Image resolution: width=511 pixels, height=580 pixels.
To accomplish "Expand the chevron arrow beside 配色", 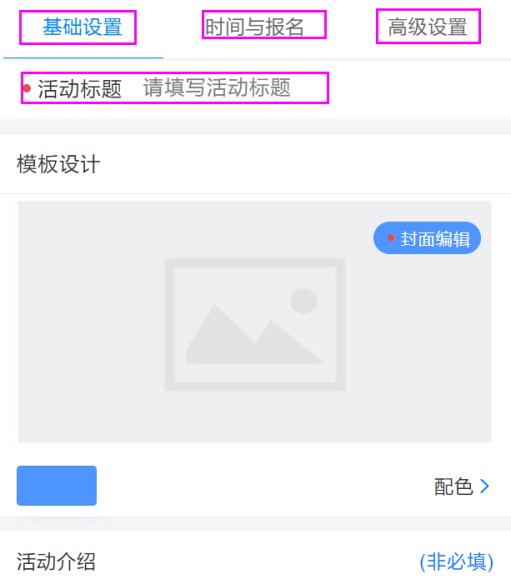I will (x=485, y=486).
